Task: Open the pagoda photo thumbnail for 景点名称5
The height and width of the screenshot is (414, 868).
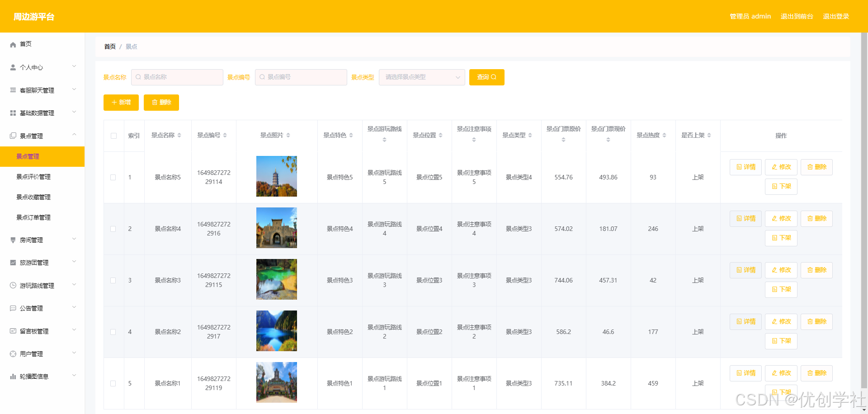Action: coord(277,176)
